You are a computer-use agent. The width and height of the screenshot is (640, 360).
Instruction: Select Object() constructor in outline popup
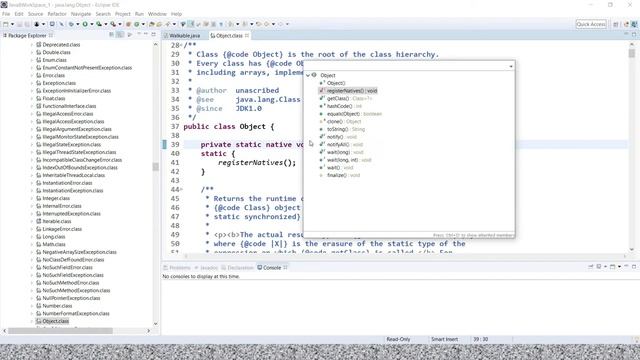pos(333,83)
